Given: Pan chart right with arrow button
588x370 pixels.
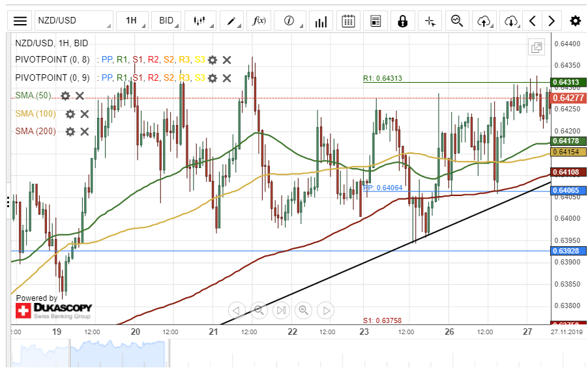Looking at the screenshot, I should pyautogui.click(x=325, y=310).
